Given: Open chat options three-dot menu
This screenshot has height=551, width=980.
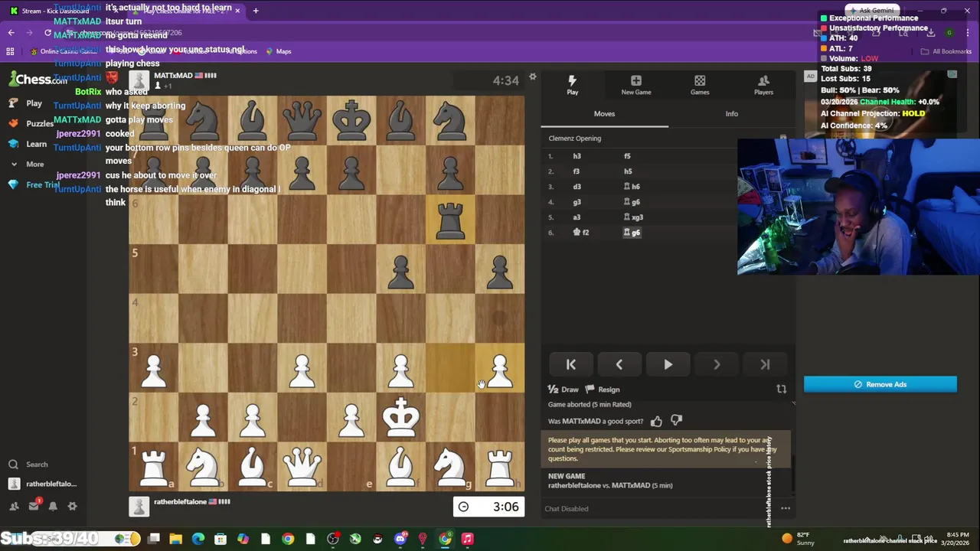Looking at the screenshot, I should pyautogui.click(x=785, y=508).
